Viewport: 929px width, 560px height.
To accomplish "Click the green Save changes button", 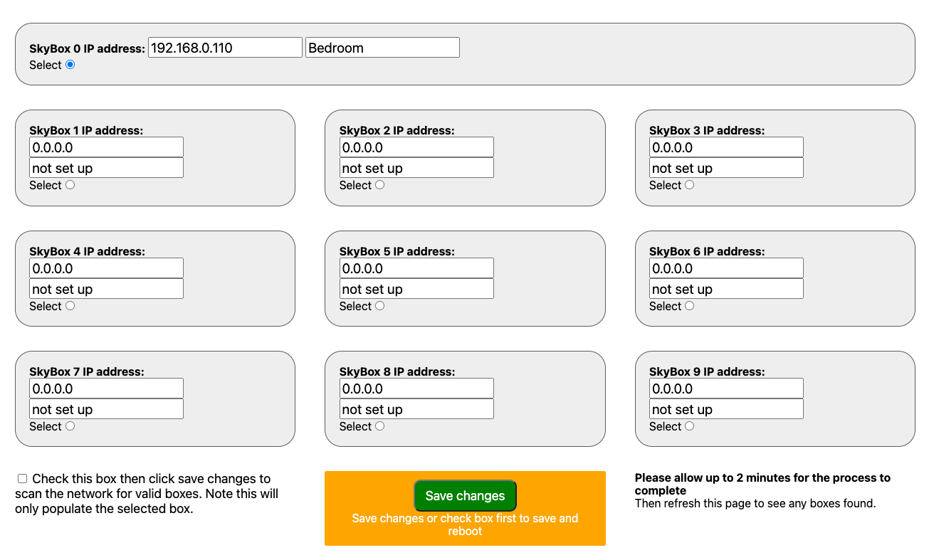I will pos(465,496).
